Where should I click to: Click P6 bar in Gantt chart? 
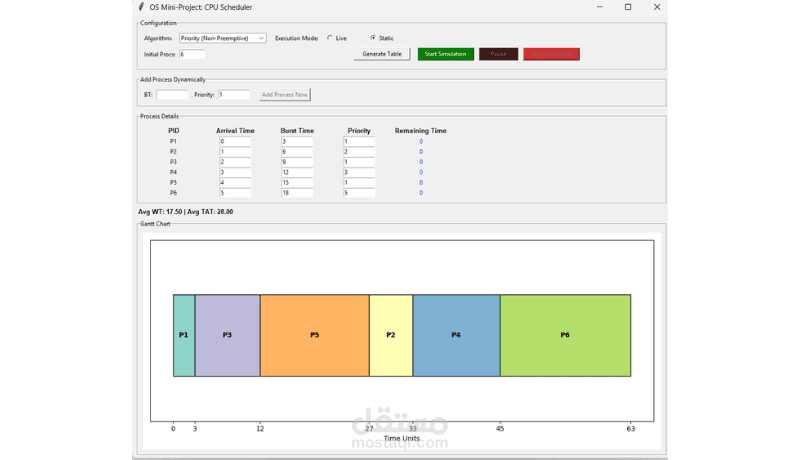pyautogui.click(x=565, y=336)
